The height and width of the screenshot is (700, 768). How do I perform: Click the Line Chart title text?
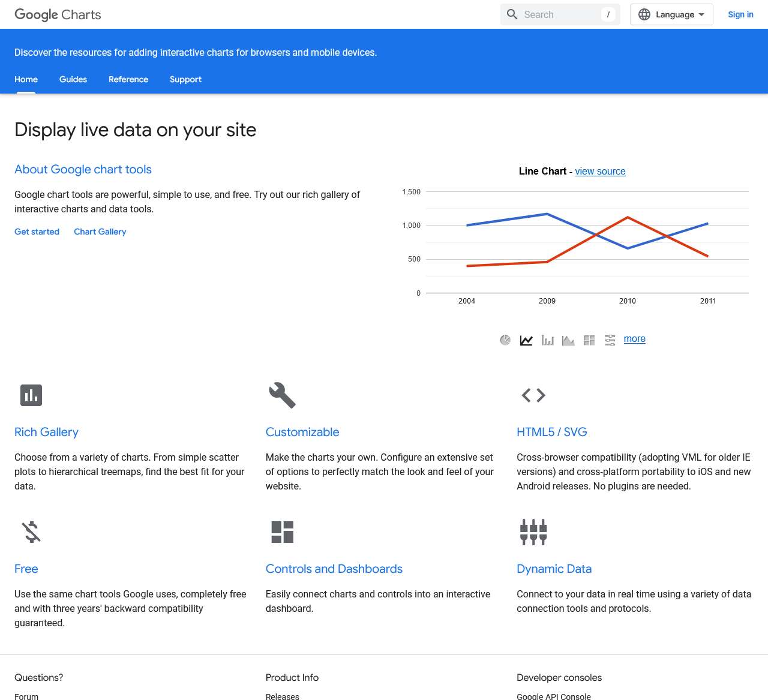click(542, 171)
